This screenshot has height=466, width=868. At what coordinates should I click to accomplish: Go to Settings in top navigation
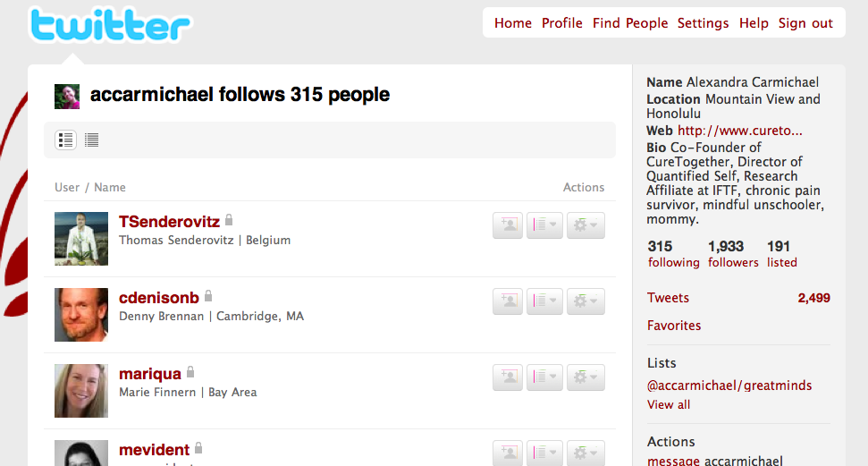tap(703, 23)
